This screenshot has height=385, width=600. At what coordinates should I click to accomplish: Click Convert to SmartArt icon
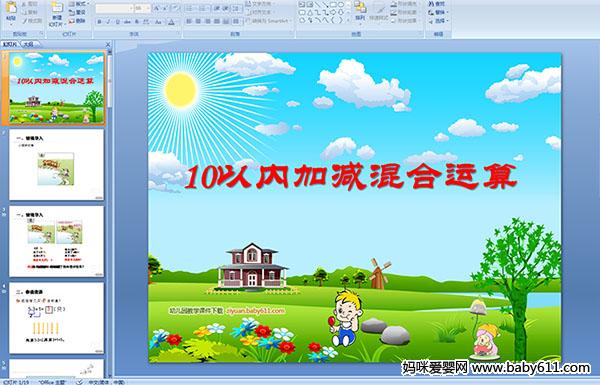[x=248, y=20]
